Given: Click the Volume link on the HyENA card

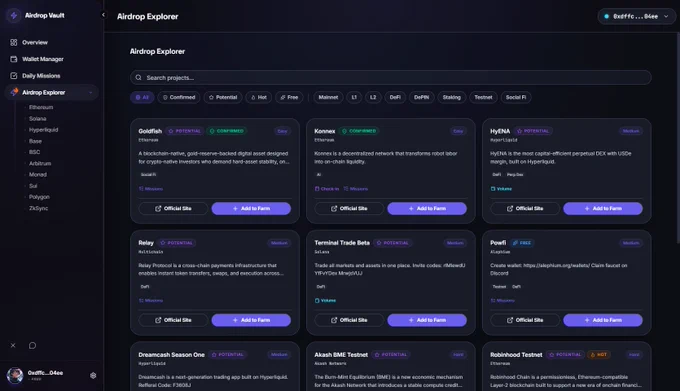Looking at the screenshot, I should coord(501,189).
